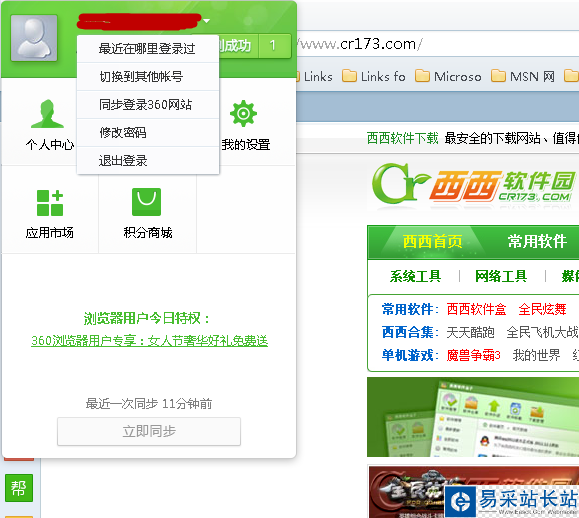
Task: Click the green button showing number 1
Action: tap(274, 46)
